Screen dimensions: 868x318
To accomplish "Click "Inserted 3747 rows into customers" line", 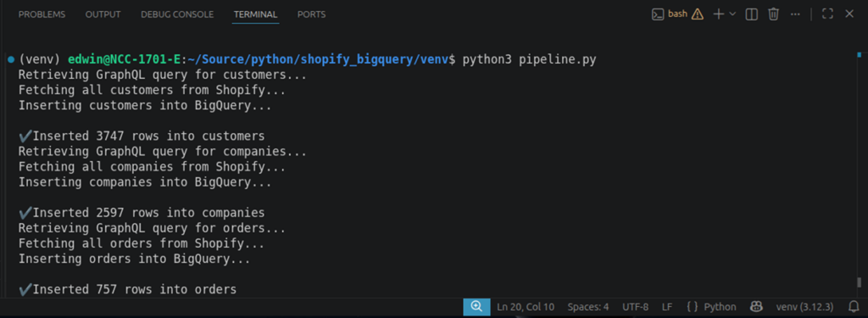I will (x=142, y=136).
